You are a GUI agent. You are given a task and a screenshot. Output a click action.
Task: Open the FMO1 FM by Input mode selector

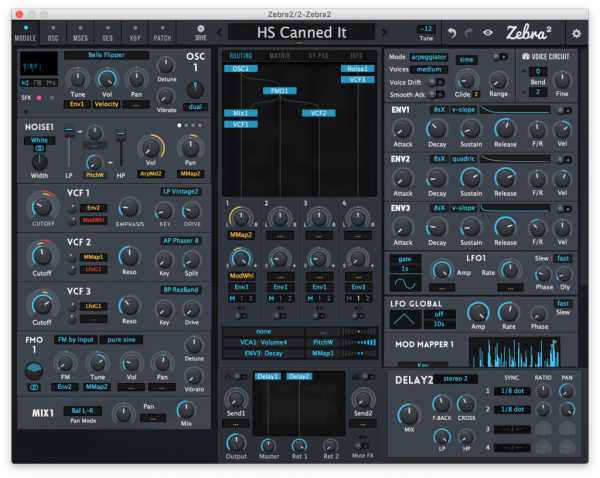click(x=75, y=339)
